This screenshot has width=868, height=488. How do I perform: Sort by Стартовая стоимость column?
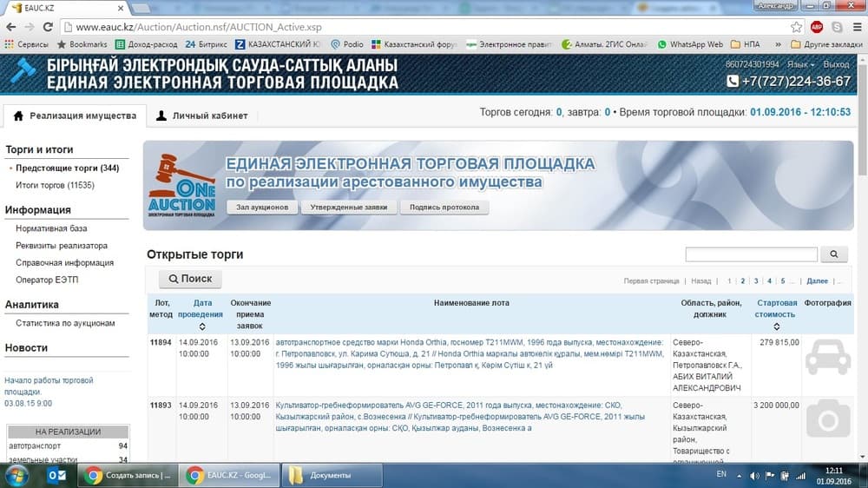[776, 314]
